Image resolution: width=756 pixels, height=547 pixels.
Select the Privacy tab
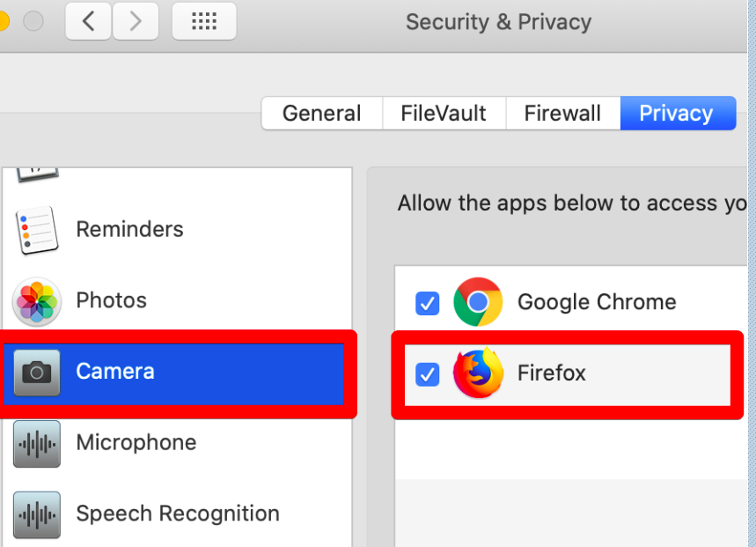tap(676, 114)
